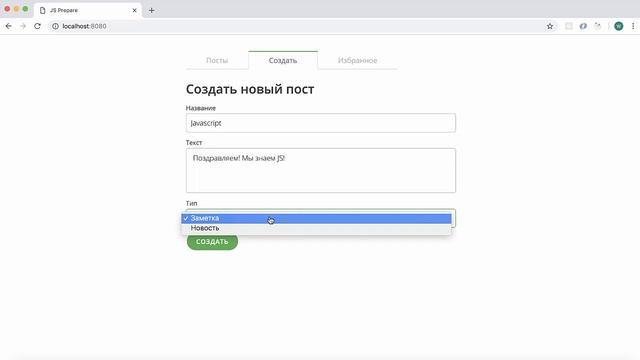Click the extension icon beside the profile avatar
This screenshot has height=360, width=640.
pos(598,26)
